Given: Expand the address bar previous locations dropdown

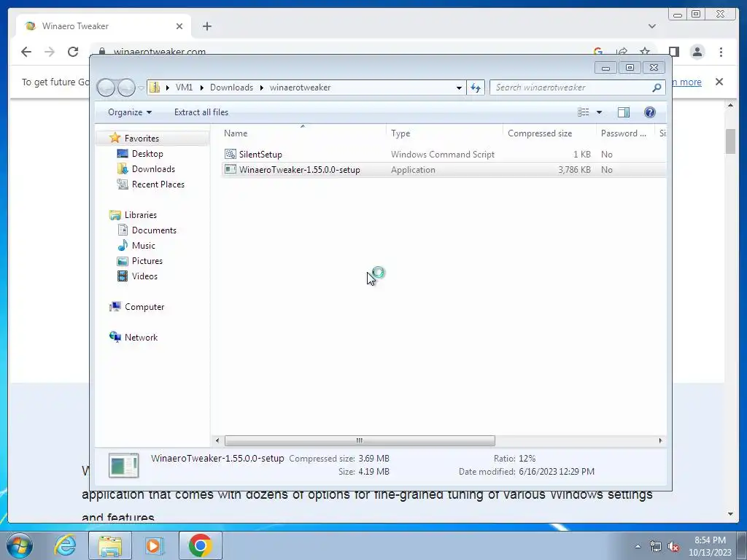Looking at the screenshot, I should click(x=459, y=87).
